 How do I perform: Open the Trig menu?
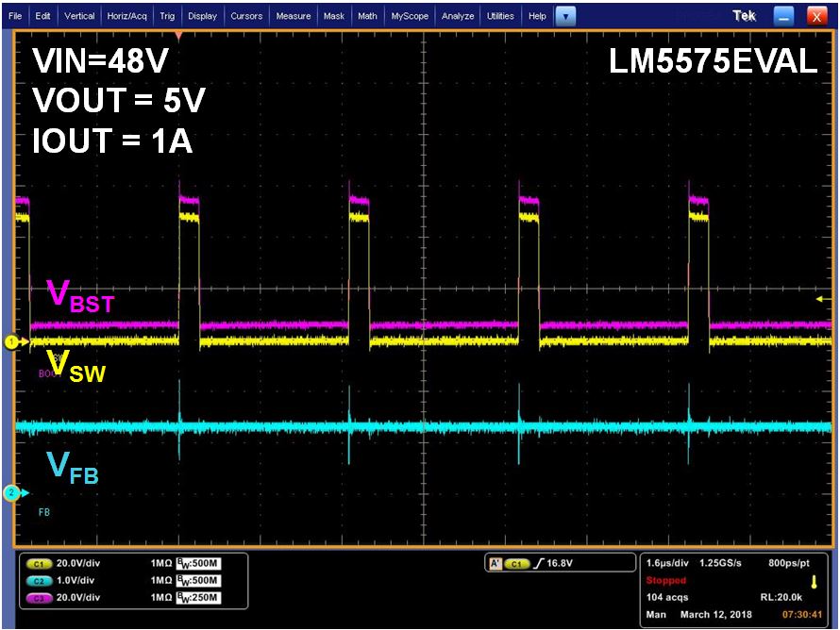pyautogui.click(x=167, y=16)
